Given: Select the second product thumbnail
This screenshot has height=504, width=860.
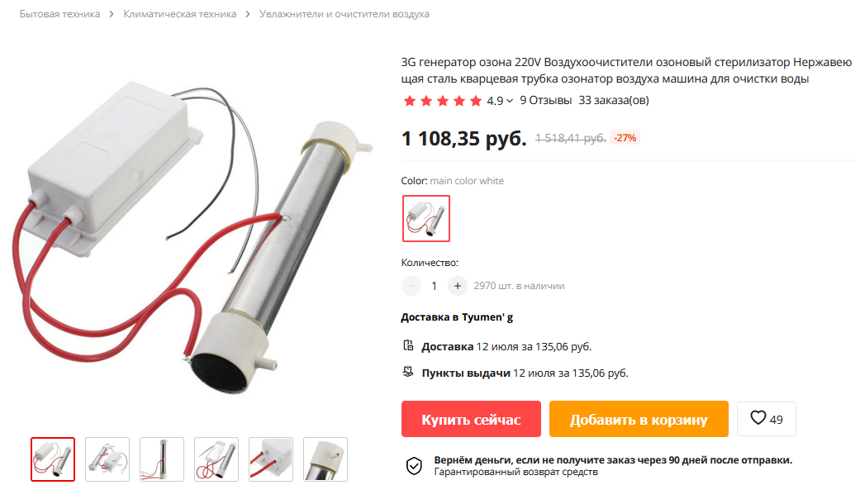Looking at the screenshot, I should (107, 459).
